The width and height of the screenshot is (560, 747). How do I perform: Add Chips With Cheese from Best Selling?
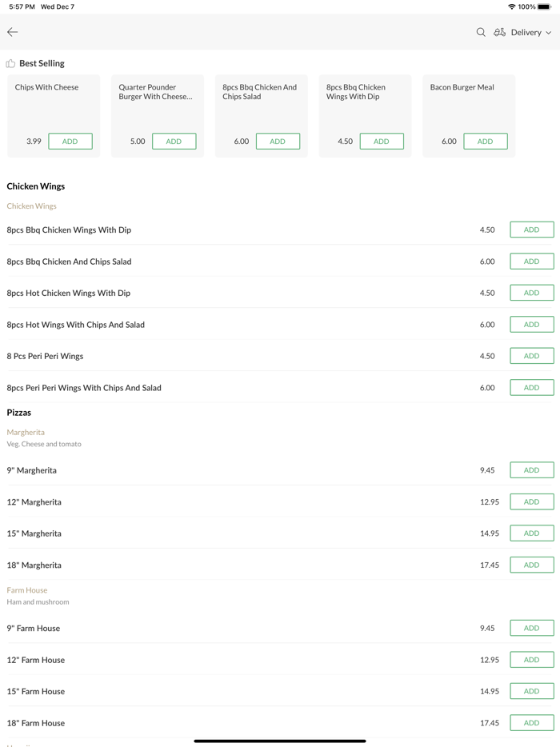(x=70, y=142)
